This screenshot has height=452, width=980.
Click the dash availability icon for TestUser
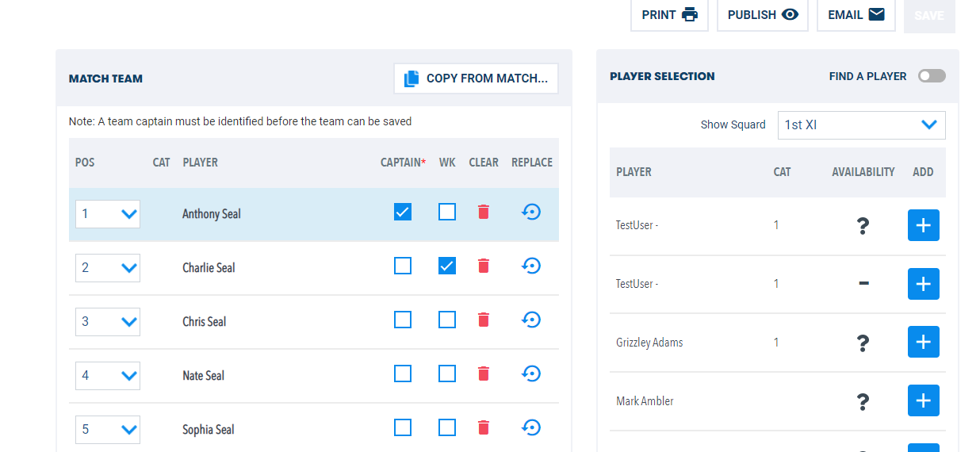coord(863,284)
